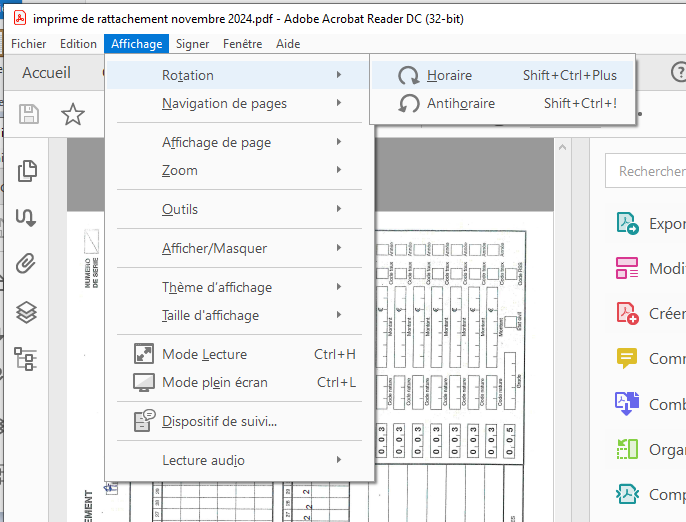686x522 pixels.
Task: Open the Model tree panel icon
Action: pyautogui.click(x=26, y=359)
